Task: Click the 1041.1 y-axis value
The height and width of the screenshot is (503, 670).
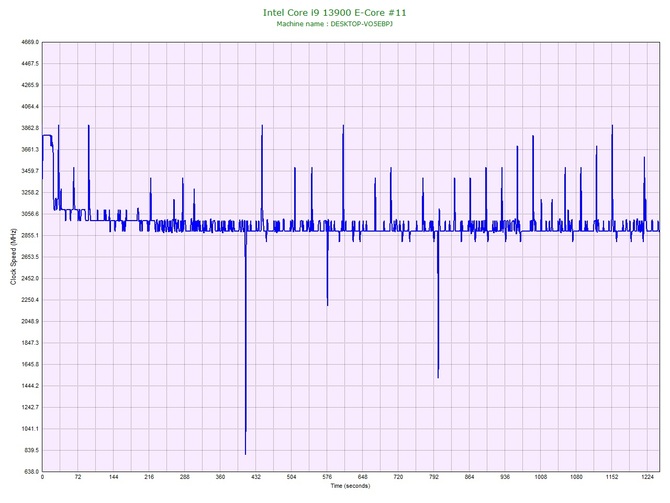Action: click(30, 429)
